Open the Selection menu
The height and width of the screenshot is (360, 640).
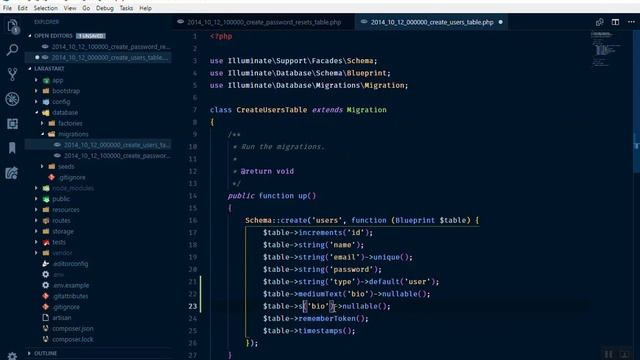45,8
